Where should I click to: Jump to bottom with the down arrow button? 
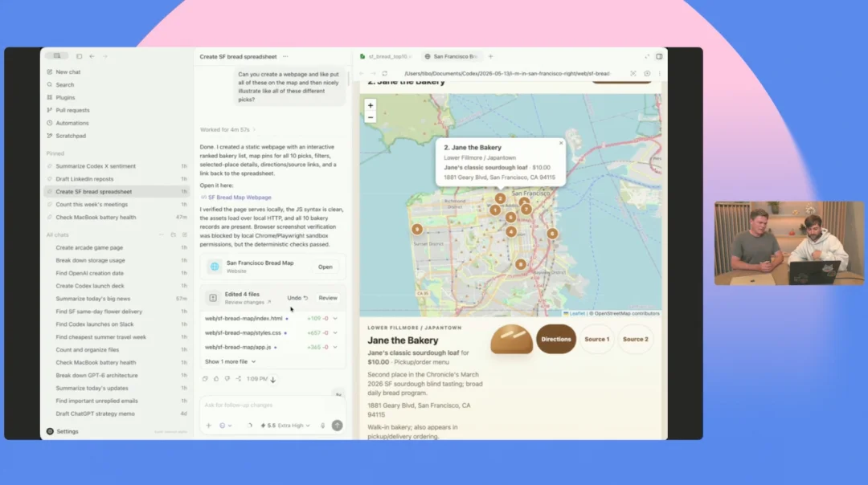273,379
